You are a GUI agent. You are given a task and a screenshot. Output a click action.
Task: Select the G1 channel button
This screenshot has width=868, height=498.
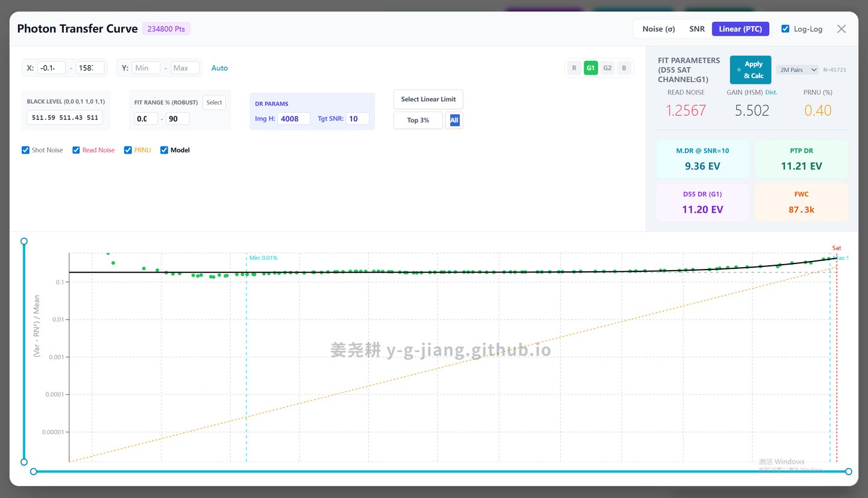click(x=591, y=68)
